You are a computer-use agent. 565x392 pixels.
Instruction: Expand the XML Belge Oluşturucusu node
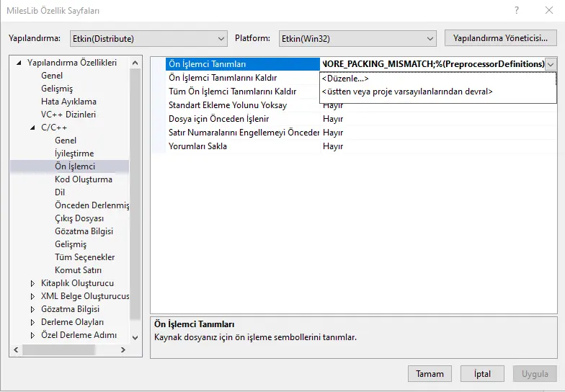click(x=32, y=296)
